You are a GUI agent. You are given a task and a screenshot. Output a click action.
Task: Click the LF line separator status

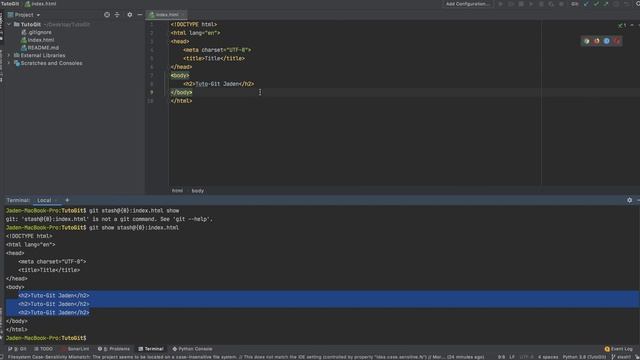tap(512, 357)
